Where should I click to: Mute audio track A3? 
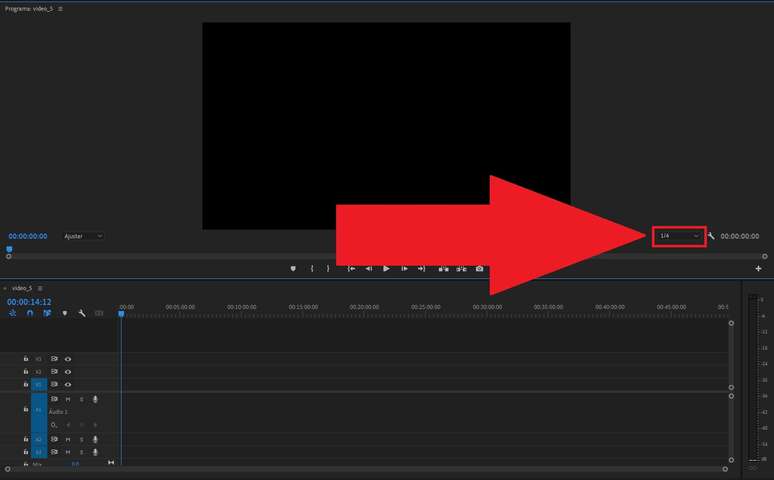[68, 452]
